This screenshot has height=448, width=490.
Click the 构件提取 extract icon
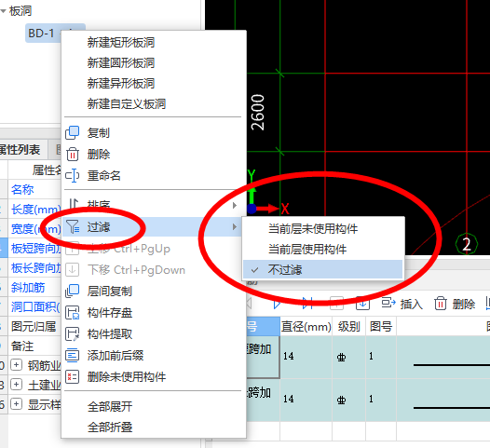72,334
